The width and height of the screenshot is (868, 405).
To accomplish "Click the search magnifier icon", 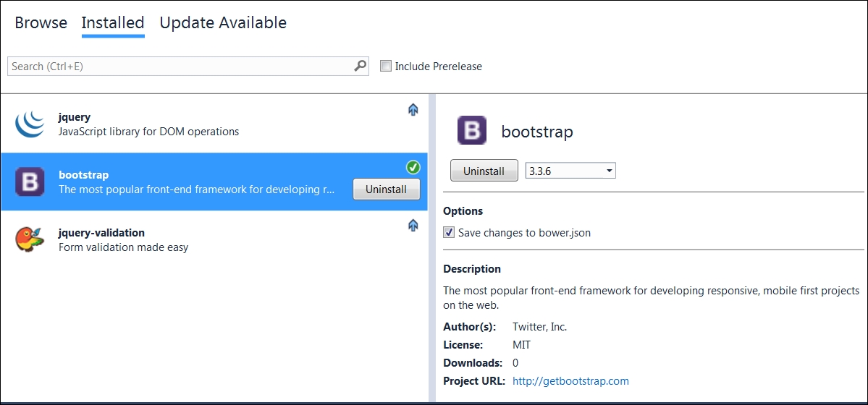I will [360, 66].
